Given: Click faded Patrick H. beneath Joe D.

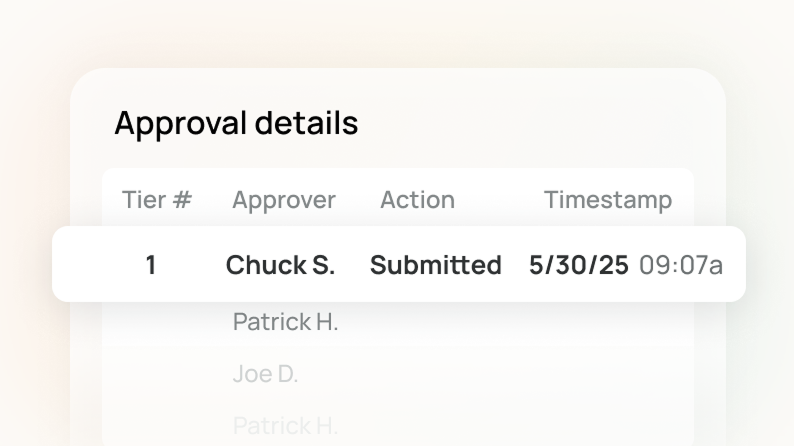Looking at the screenshot, I should pos(285,426).
